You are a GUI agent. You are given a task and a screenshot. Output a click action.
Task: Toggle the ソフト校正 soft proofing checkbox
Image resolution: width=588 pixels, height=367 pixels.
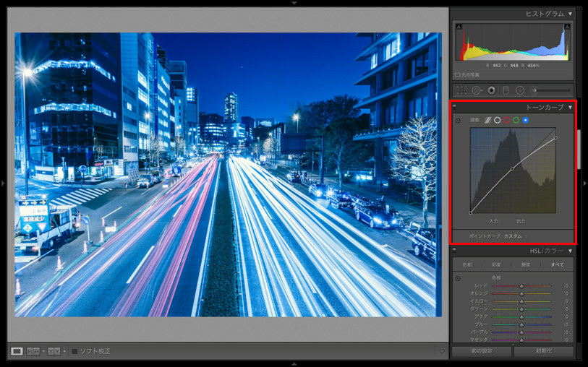coord(74,351)
